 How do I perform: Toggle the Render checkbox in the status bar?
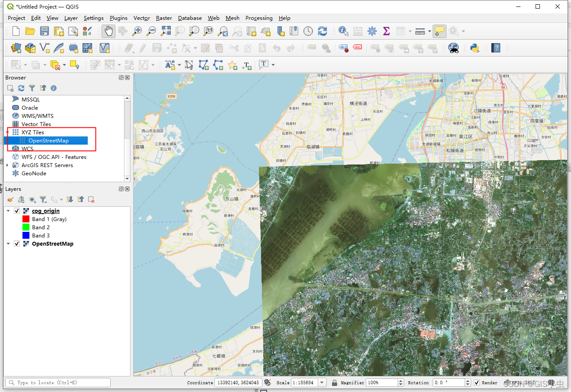(477, 383)
